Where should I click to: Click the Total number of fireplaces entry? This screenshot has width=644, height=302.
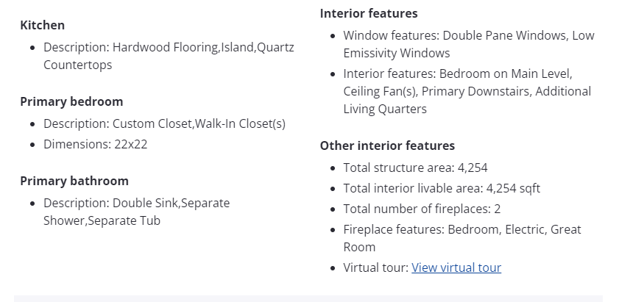422,209
